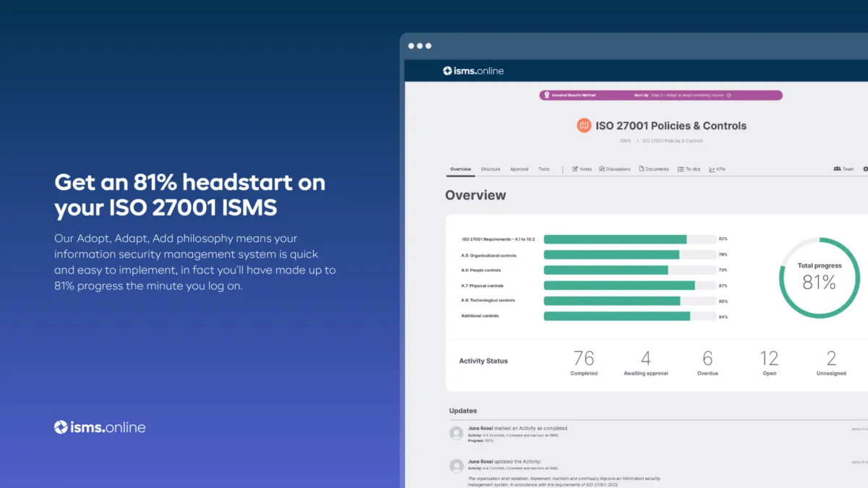868x488 pixels.
Task: Open the 12 Open activities count
Action: [x=770, y=362]
